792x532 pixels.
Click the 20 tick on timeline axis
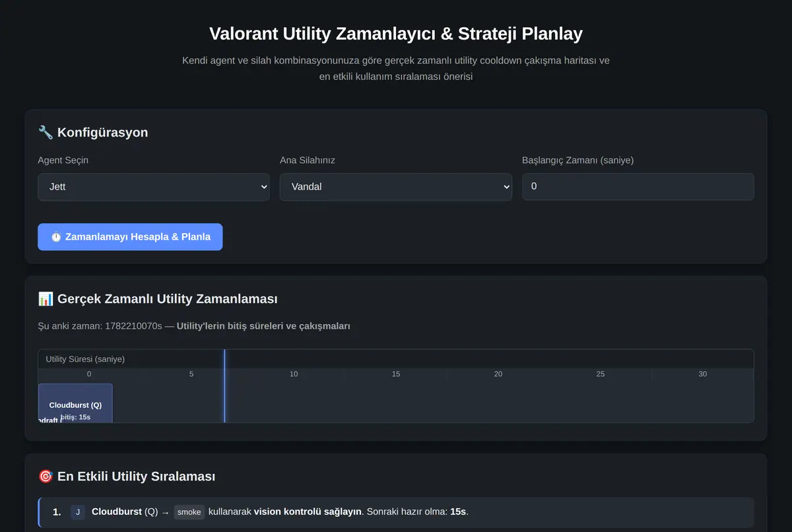point(498,374)
